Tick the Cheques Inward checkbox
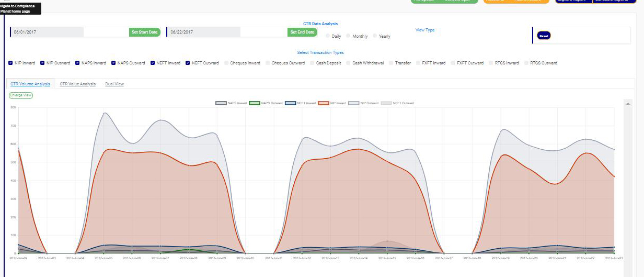The height and width of the screenshot is (277, 644). tap(226, 63)
